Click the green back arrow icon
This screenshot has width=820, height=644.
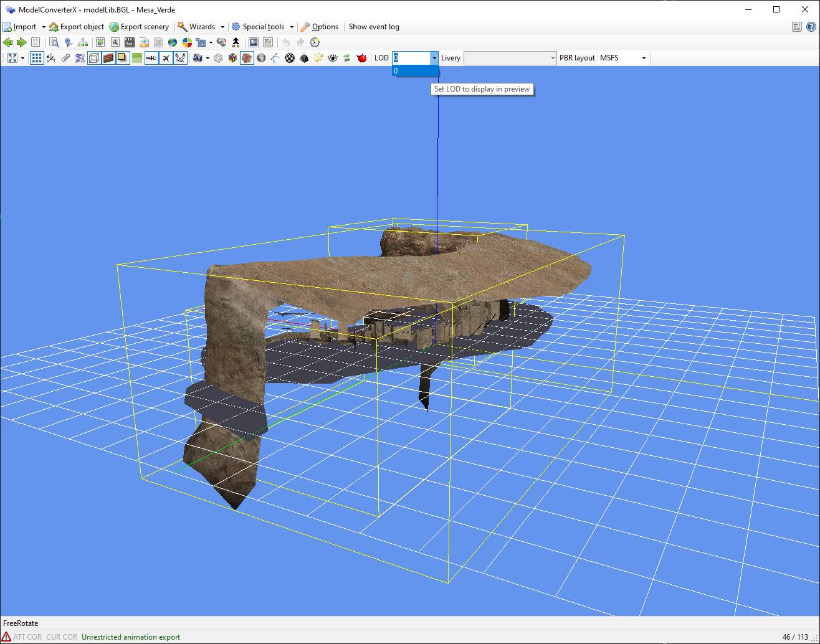(x=7, y=42)
